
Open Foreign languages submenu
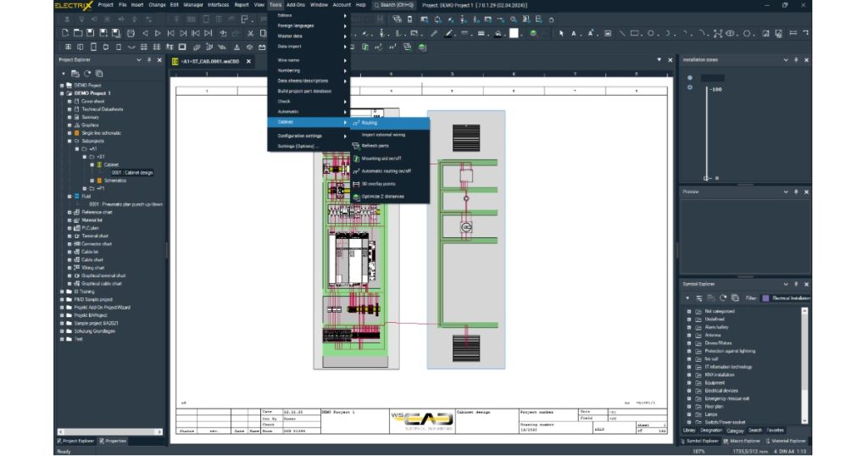pos(309,25)
